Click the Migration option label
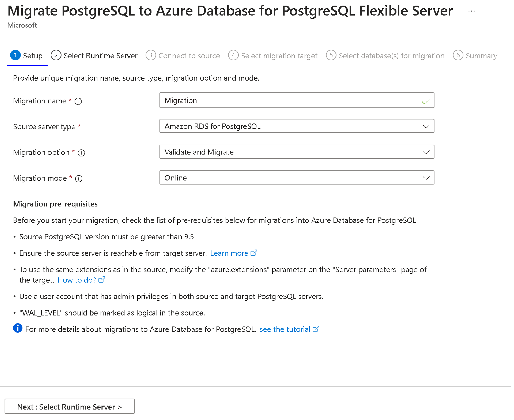The width and height of the screenshot is (514, 420). (41, 152)
